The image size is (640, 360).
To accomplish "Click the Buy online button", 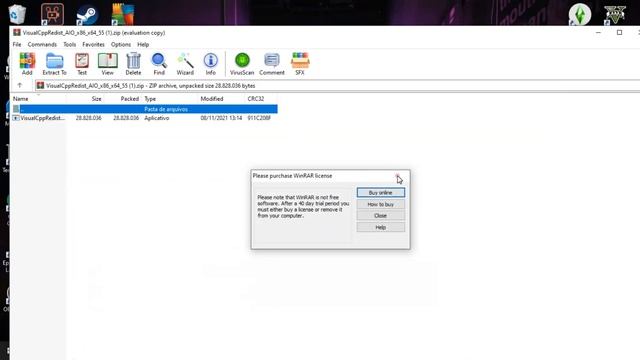I will [380, 192].
